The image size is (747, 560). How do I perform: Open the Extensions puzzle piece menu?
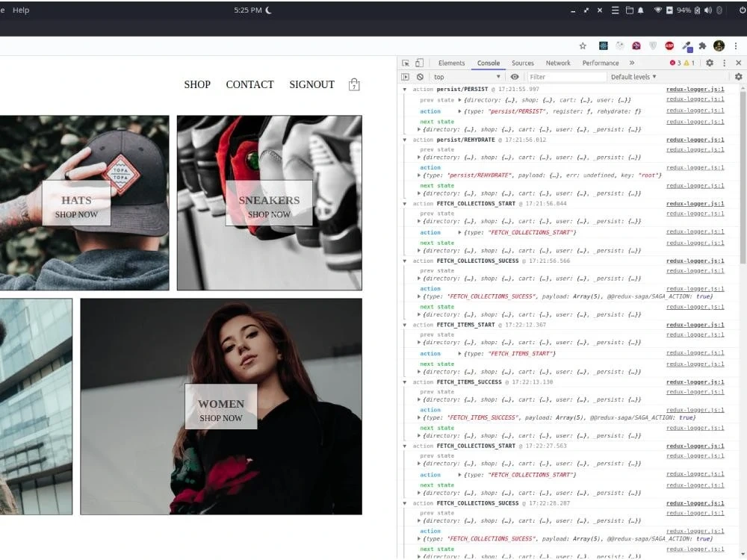[702, 46]
